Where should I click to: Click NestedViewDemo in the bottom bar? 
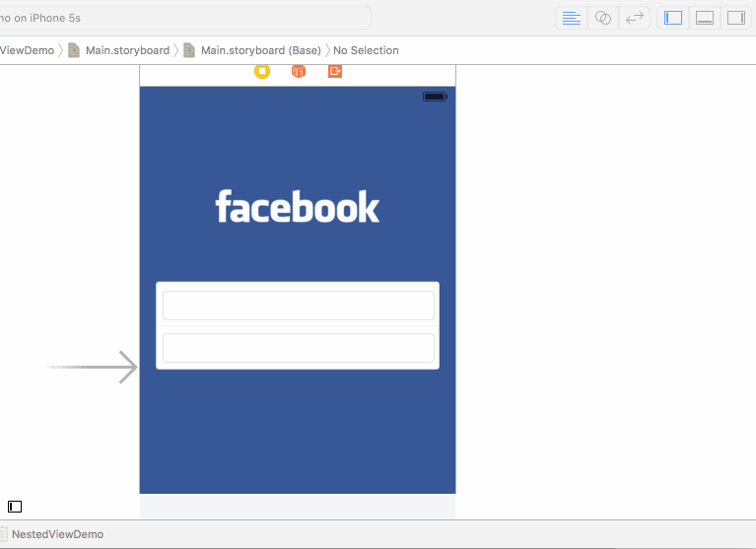[57, 534]
